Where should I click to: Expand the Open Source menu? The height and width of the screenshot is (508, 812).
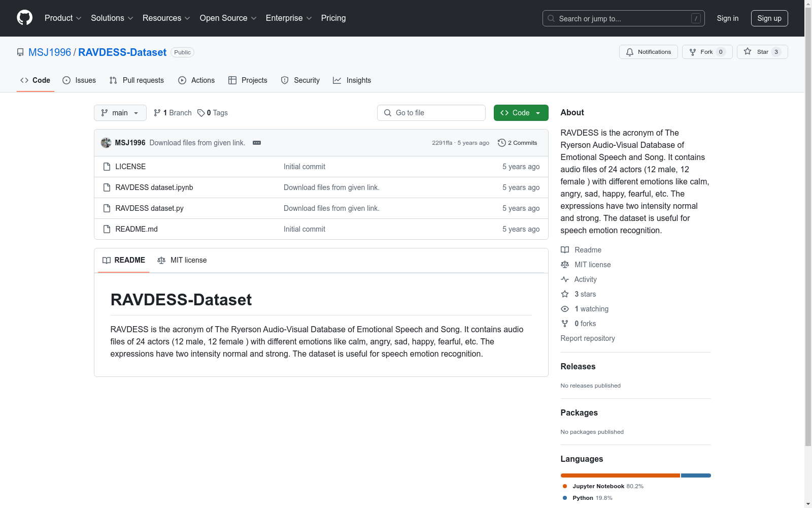pyautogui.click(x=228, y=18)
